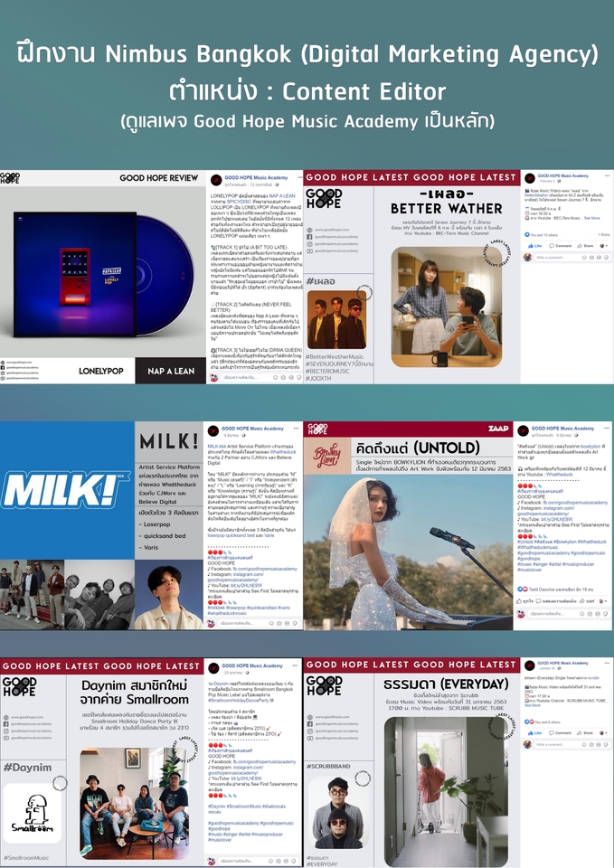
Task: Click the page avatar on the Everyday post
Action: tap(530, 665)
